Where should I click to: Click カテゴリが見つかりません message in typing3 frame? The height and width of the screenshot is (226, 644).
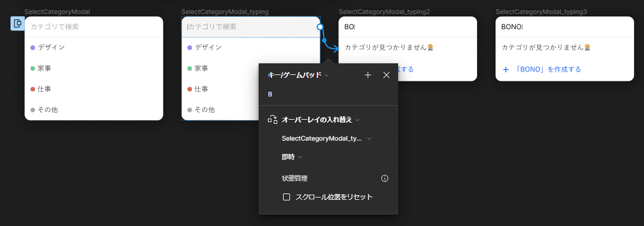coord(546,47)
